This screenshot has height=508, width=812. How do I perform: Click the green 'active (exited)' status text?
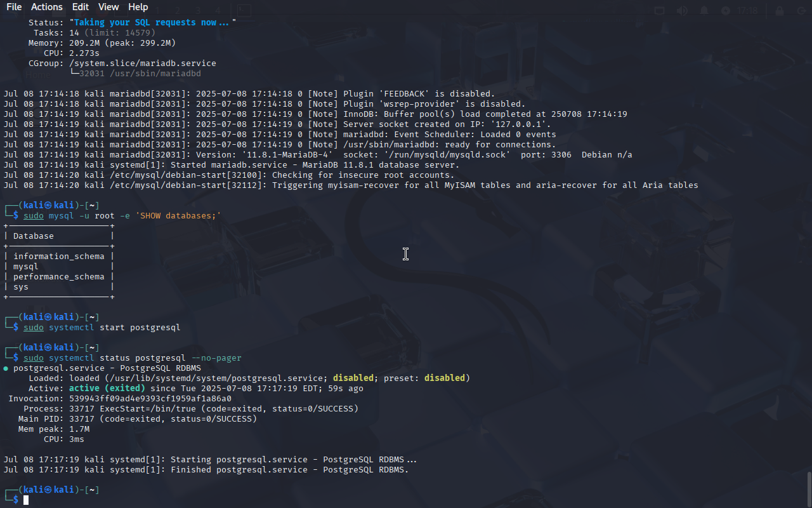107,388
